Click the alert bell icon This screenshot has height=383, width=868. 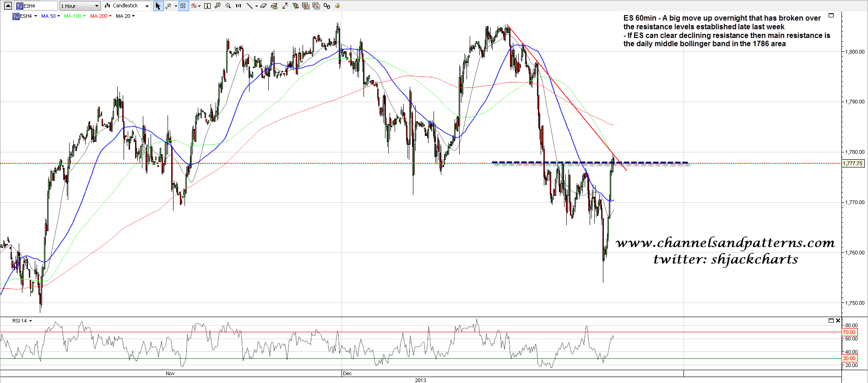click(x=337, y=6)
